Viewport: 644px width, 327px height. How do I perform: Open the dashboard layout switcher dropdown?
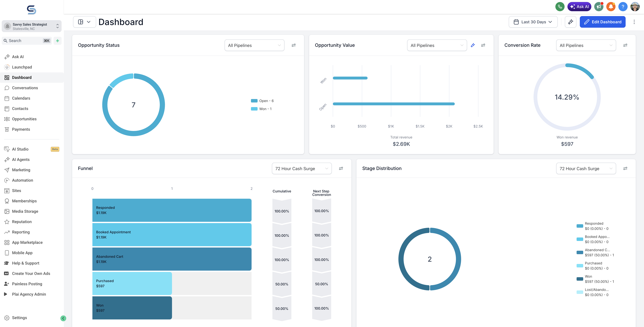tap(84, 22)
